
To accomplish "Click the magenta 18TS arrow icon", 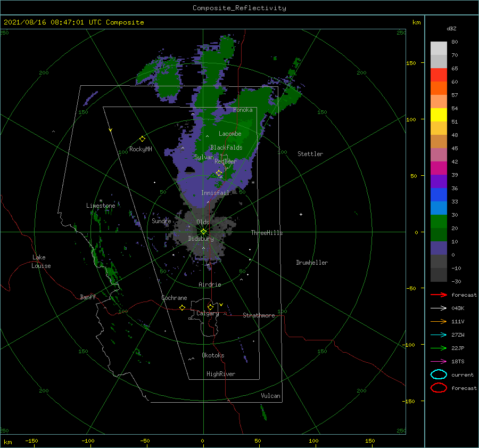I will point(439,362).
